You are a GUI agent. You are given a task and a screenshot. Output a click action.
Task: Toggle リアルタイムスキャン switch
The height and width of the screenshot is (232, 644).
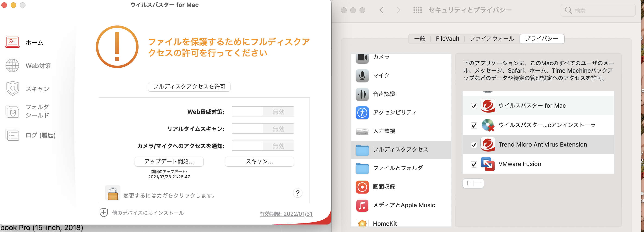(x=263, y=129)
